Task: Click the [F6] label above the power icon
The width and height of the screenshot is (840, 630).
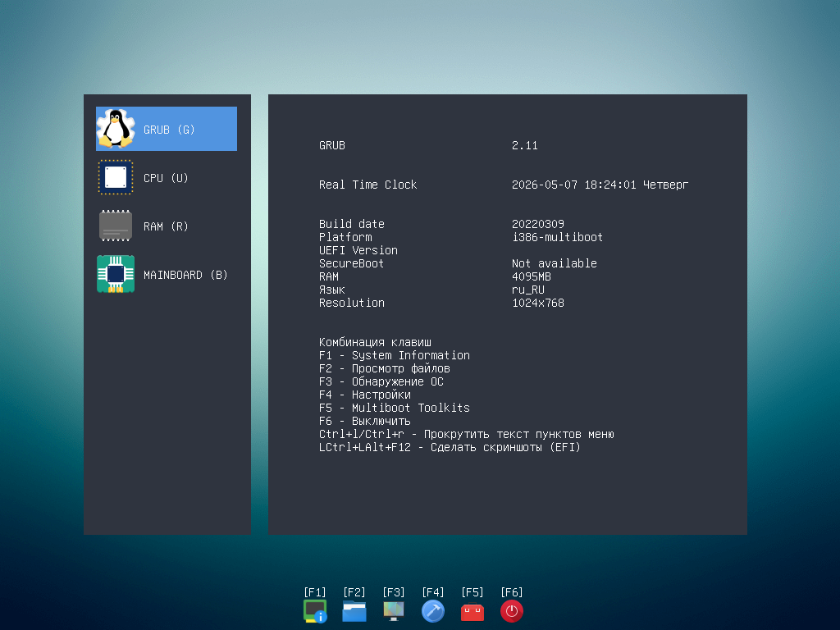Action: (x=512, y=592)
